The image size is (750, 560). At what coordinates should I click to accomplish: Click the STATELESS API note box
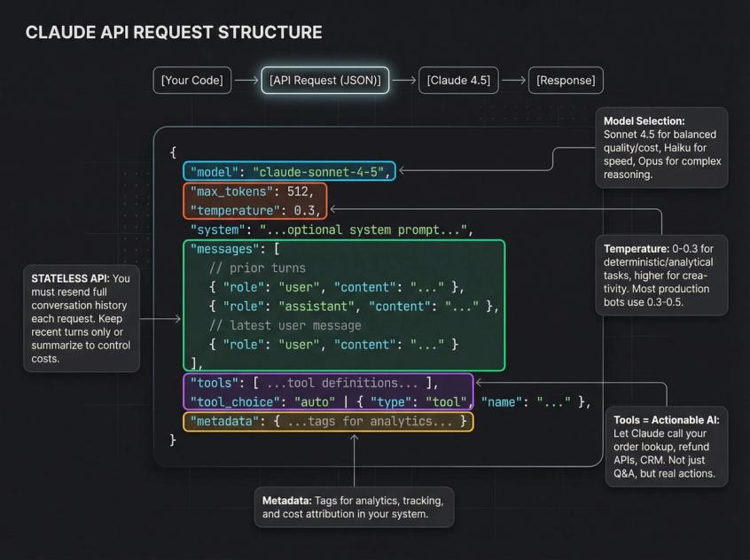(82, 318)
